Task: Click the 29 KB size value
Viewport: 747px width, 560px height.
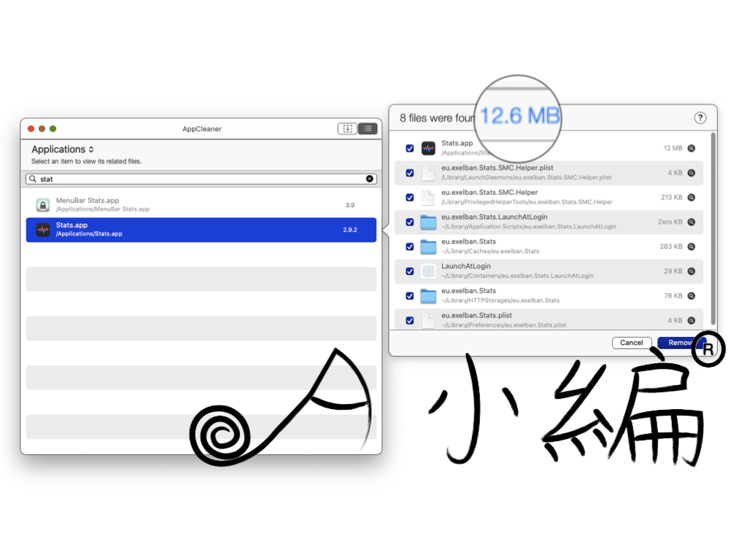Action: (x=673, y=271)
